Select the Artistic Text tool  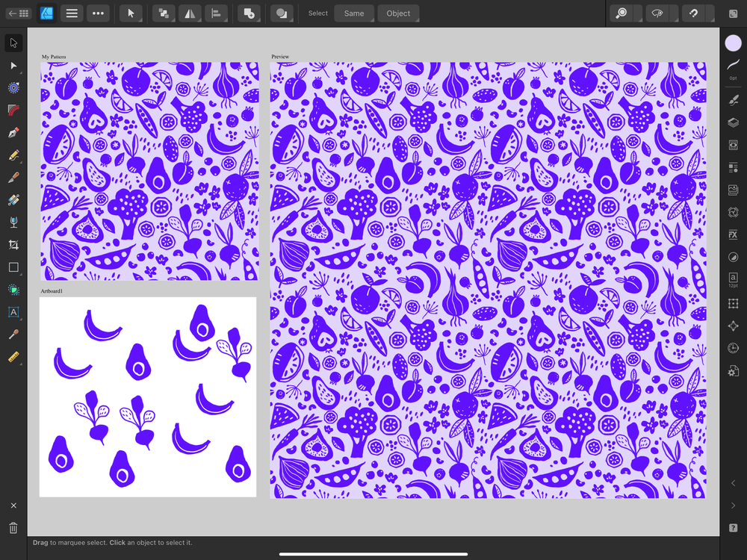[x=13, y=312]
